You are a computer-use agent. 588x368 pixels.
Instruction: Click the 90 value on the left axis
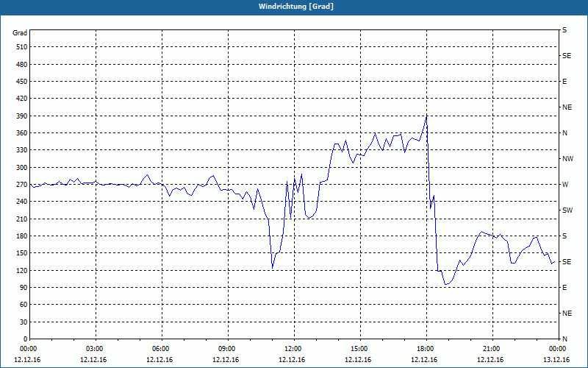coord(24,288)
